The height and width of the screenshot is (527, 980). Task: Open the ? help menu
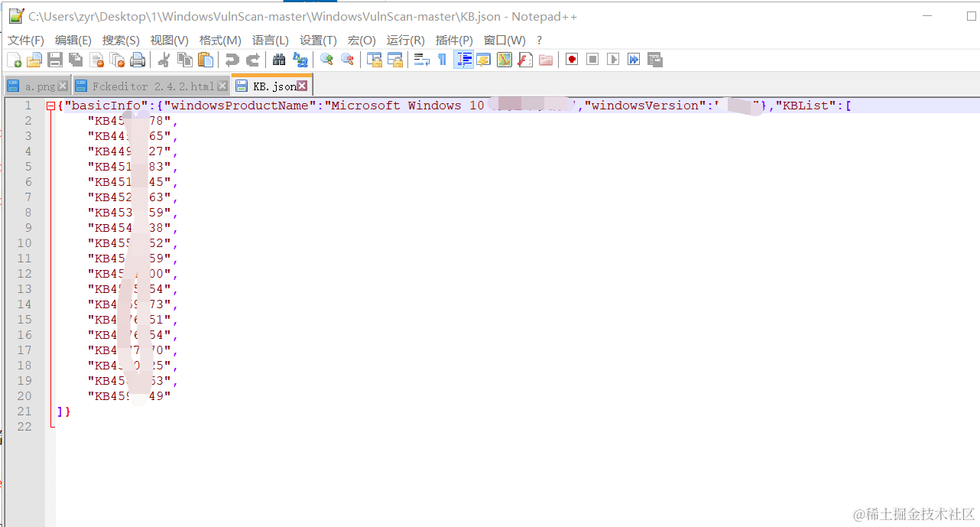click(x=539, y=41)
